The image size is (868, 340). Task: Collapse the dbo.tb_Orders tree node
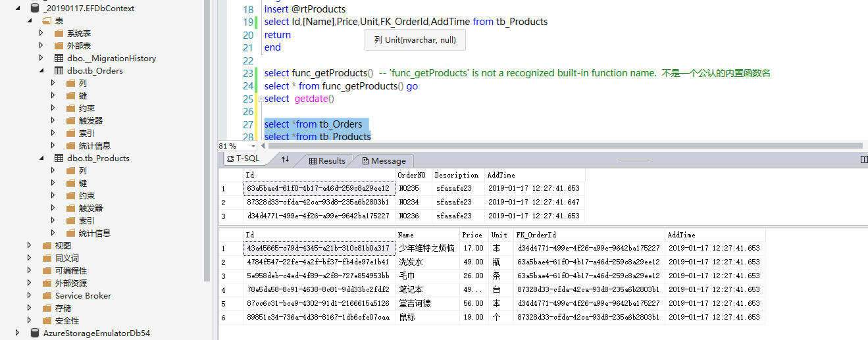point(41,70)
